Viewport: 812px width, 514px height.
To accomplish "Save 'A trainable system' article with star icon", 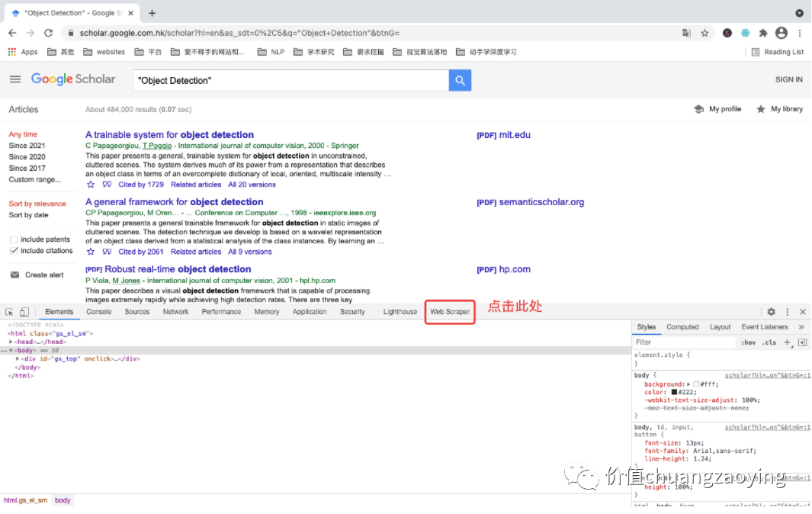I will (x=91, y=185).
